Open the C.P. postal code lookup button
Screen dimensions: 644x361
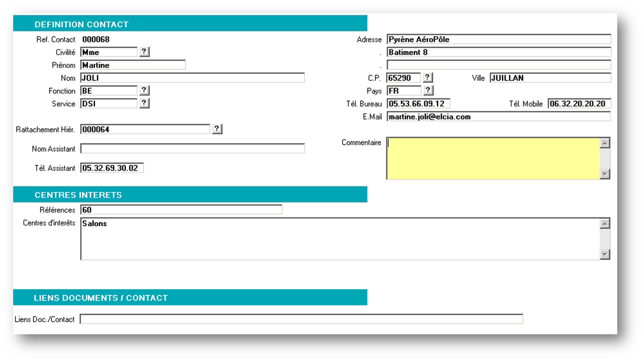[x=427, y=77]
